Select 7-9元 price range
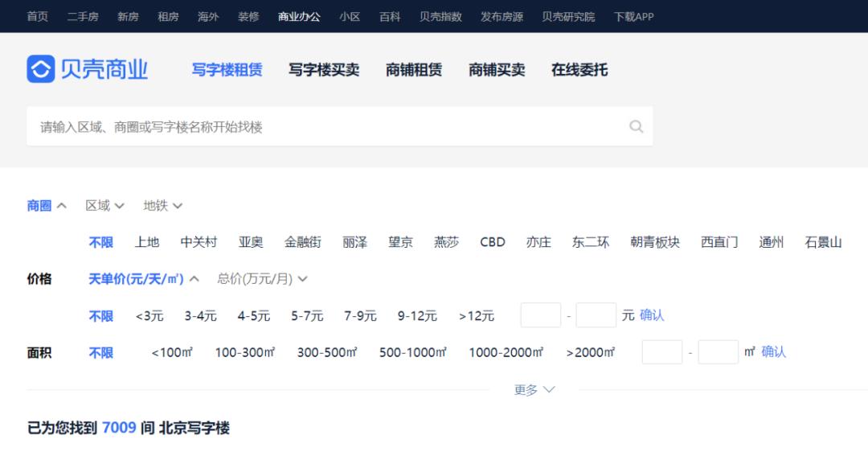 coord(360,316)
